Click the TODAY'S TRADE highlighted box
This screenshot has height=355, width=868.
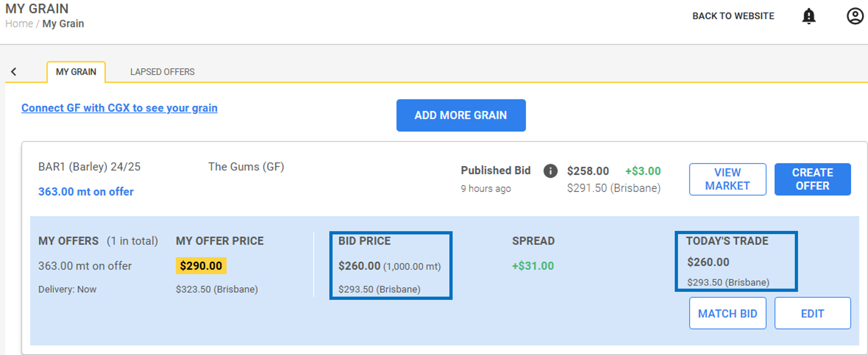[736, 262]
